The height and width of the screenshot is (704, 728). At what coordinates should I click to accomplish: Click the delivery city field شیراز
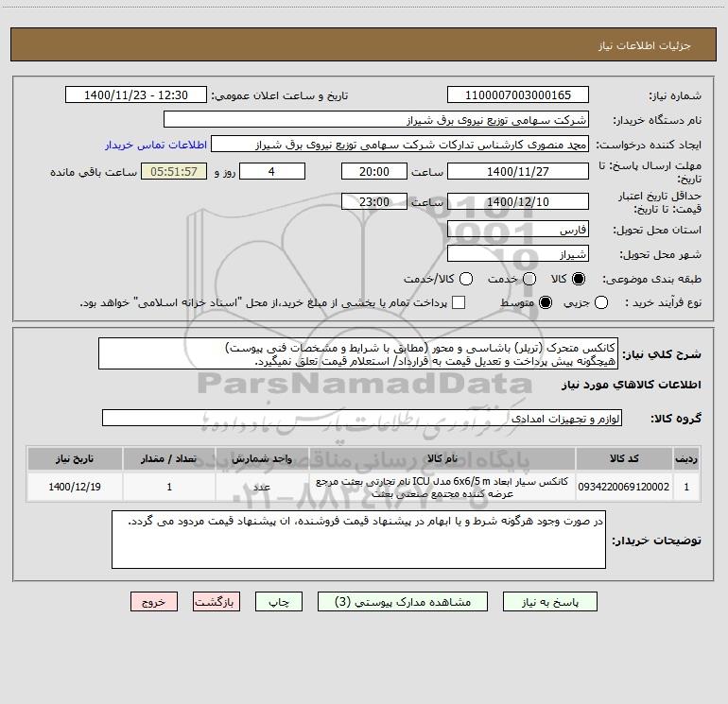point(518,253)
